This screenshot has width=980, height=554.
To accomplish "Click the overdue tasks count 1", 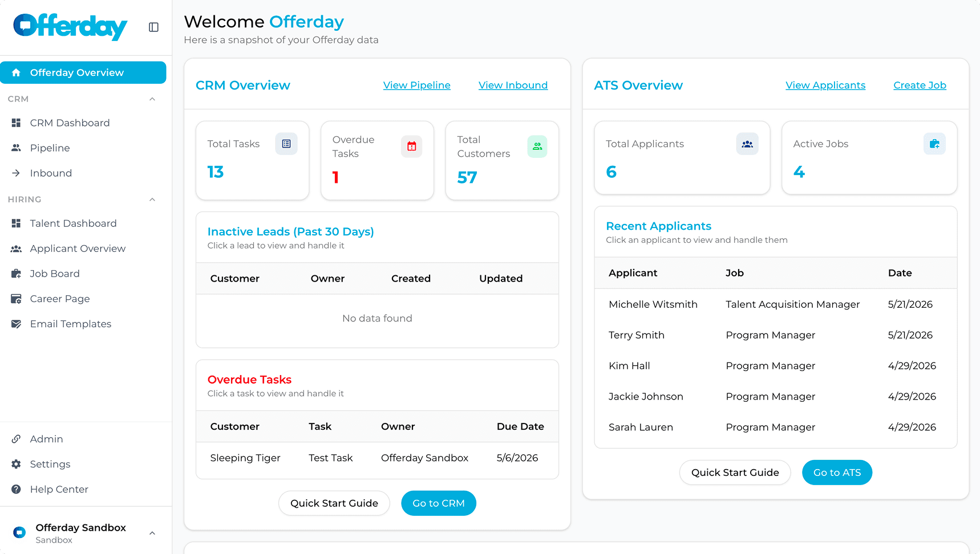I will pos(335,177).
